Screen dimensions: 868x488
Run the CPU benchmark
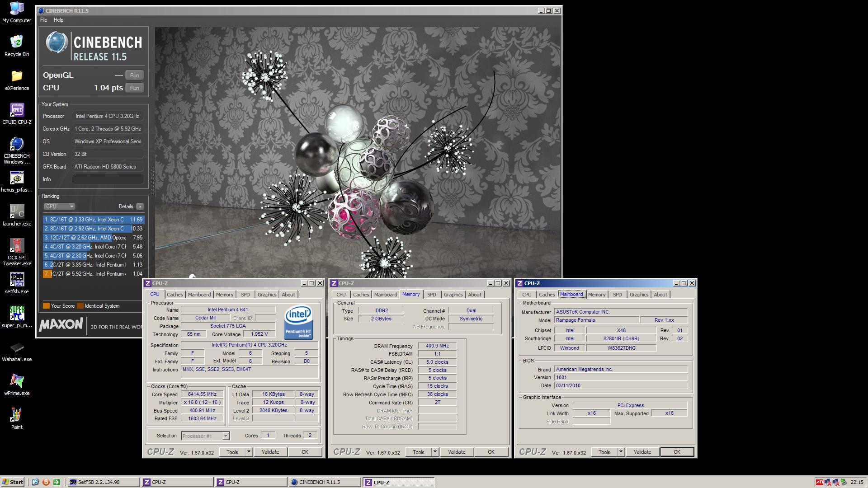134,88
